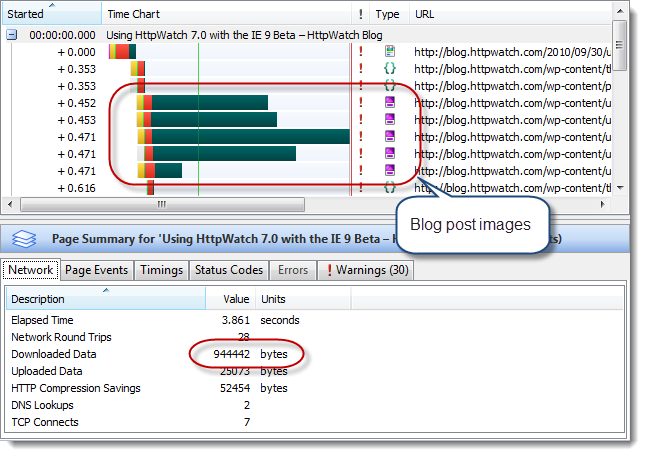Sort summary by the Description header
645x456 pixels.
(106, 299)
